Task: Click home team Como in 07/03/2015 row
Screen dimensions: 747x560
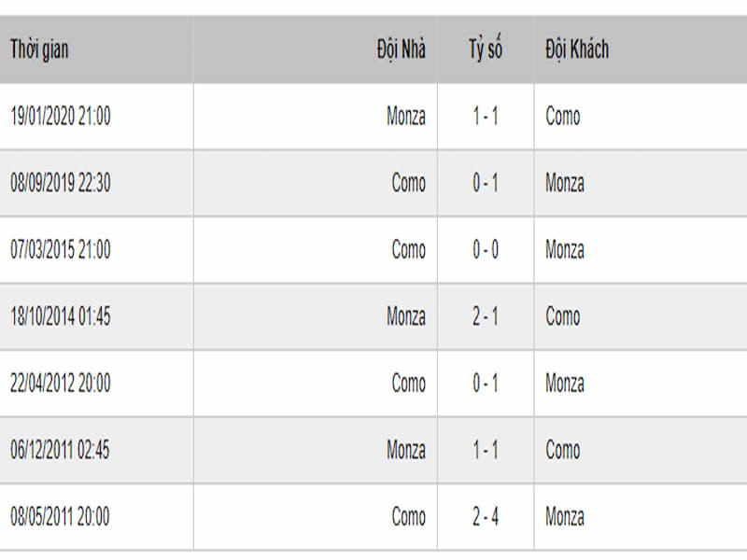Action: pos(408,249)
